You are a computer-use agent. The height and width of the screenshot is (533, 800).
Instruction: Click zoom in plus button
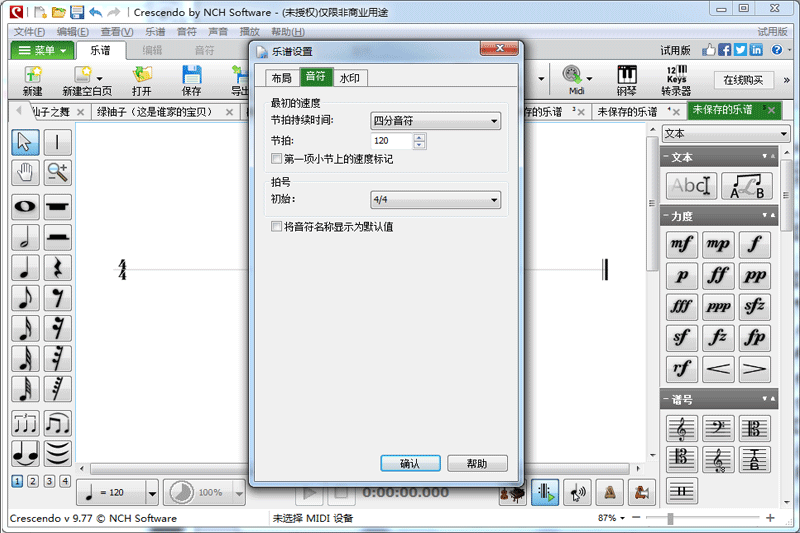[770, 518]
